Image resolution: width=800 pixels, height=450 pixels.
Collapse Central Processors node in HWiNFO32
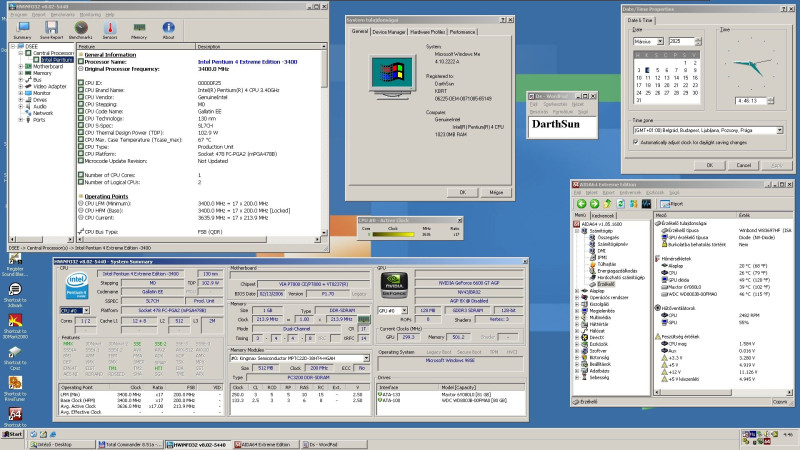(x=21, y=53)
